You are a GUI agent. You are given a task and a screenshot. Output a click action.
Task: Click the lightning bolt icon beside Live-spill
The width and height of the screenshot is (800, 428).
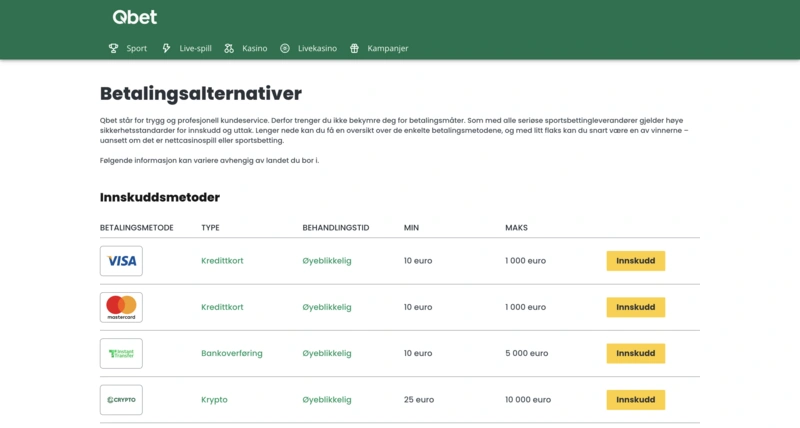tap(166, 48)
